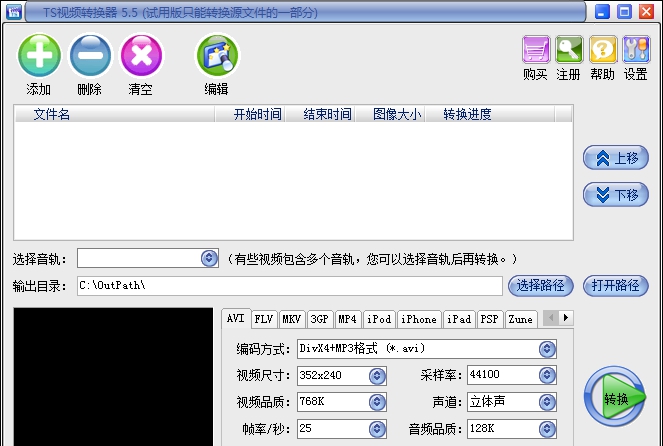Screen dimensions: 663x446
Task: Close the TS视频转换器 window
Action: 646,11
